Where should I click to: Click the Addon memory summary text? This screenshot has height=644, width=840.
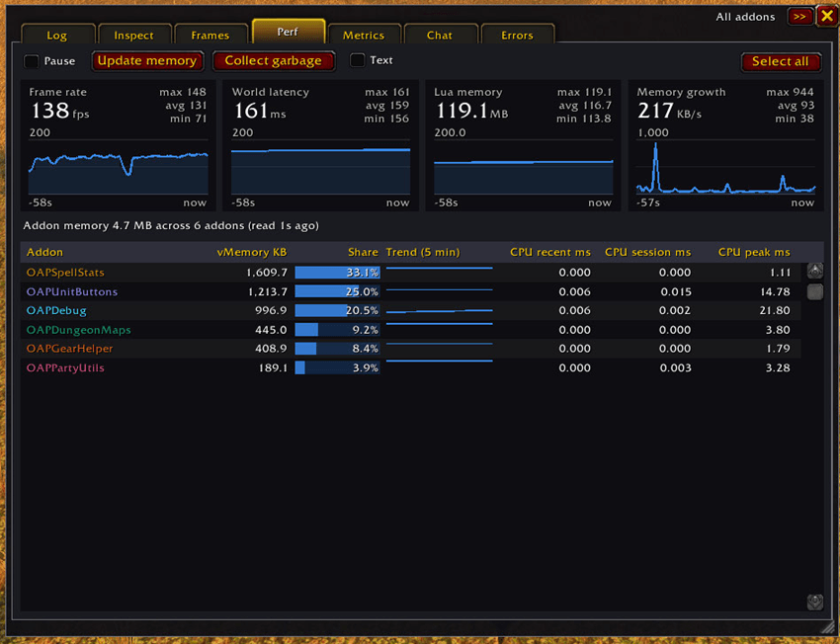171,226
